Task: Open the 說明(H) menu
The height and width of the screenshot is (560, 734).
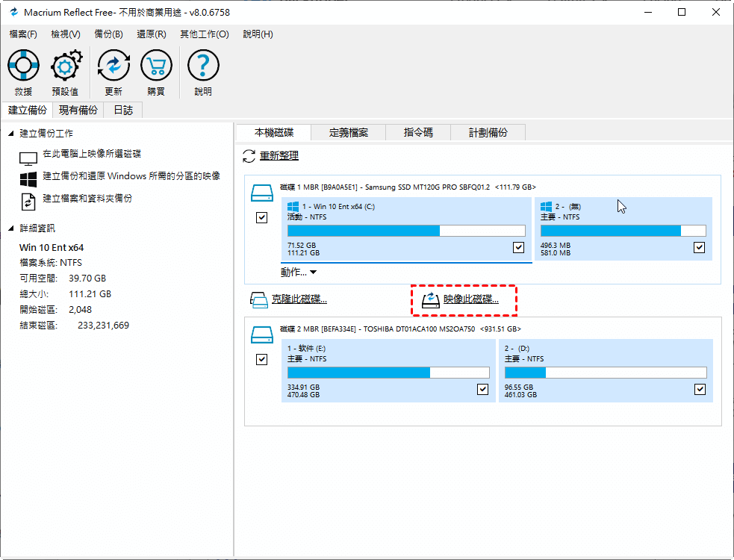Action: tap(258, 34)
